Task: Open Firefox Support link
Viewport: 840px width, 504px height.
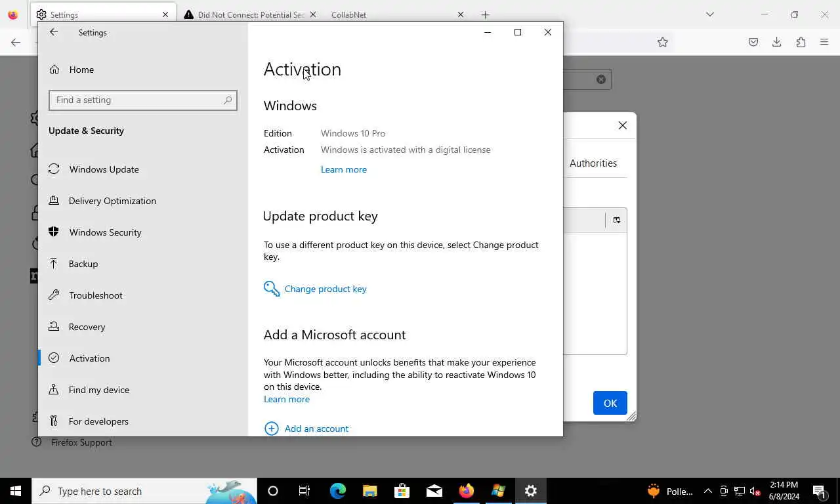Action: (x=81, y=443)
